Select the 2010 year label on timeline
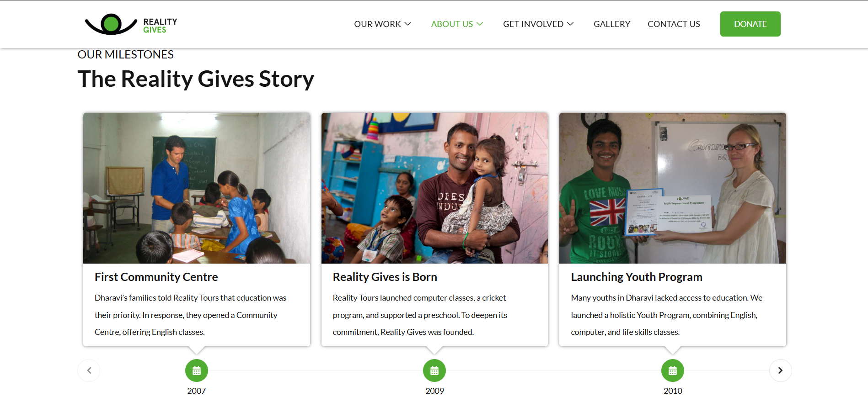The image size is (868, 397). click(673, 391)
